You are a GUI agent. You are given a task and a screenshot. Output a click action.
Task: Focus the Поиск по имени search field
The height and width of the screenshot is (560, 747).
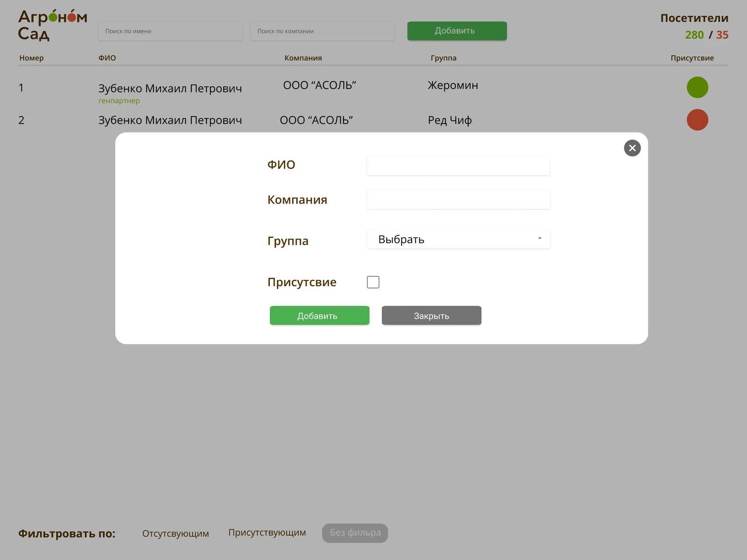pos(170,31)
